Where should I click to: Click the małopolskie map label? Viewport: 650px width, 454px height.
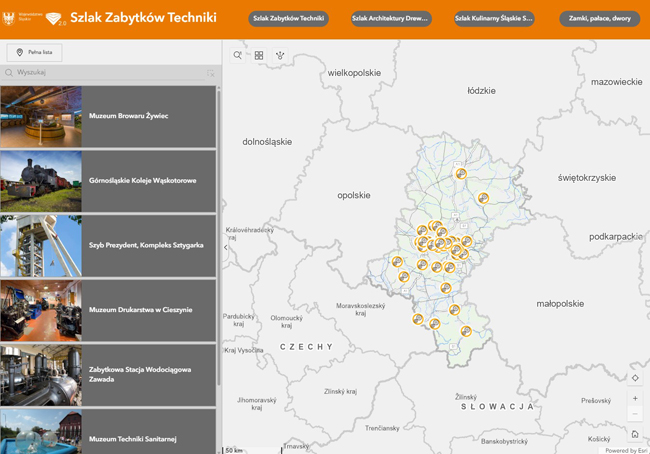[x=560, y=304]
